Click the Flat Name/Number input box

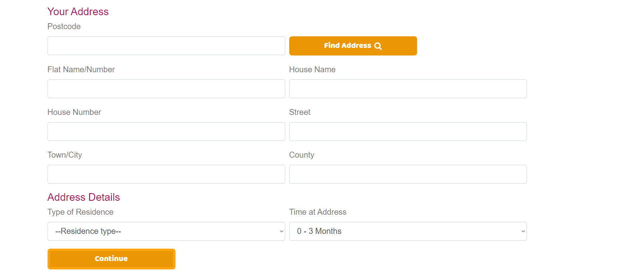166,89
